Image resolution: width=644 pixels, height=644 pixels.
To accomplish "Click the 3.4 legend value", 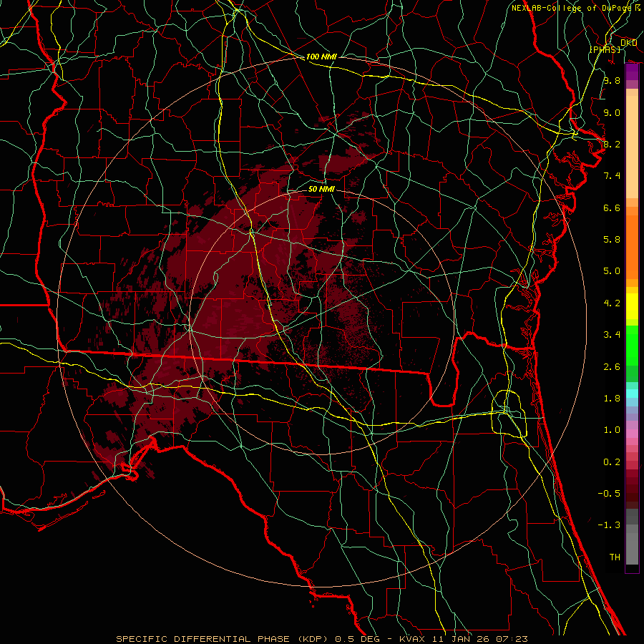I will tap(612, 335).
